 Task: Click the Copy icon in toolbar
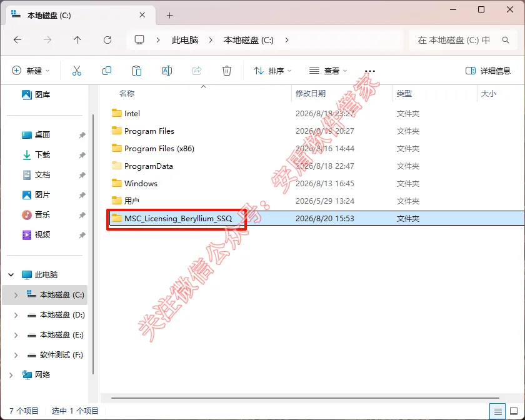tap(107, 71)
